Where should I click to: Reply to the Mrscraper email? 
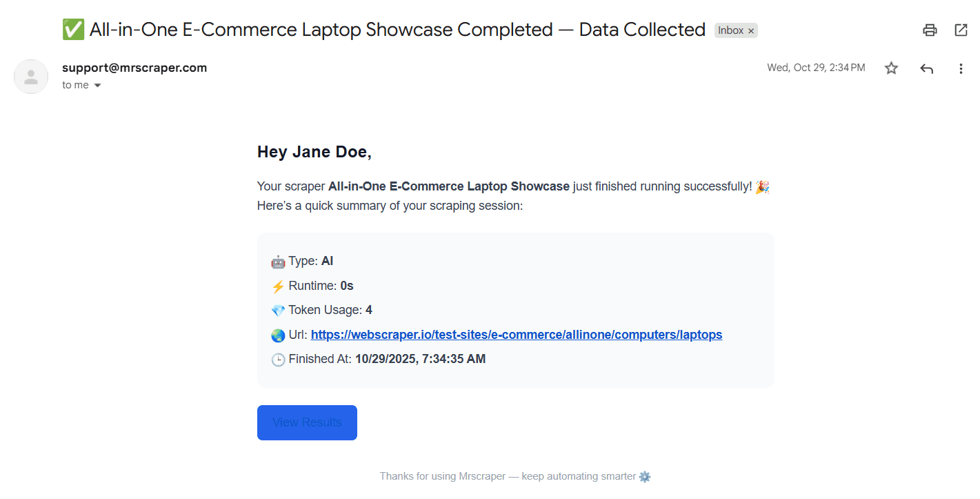pyautogui.click(x=926, y=68)
